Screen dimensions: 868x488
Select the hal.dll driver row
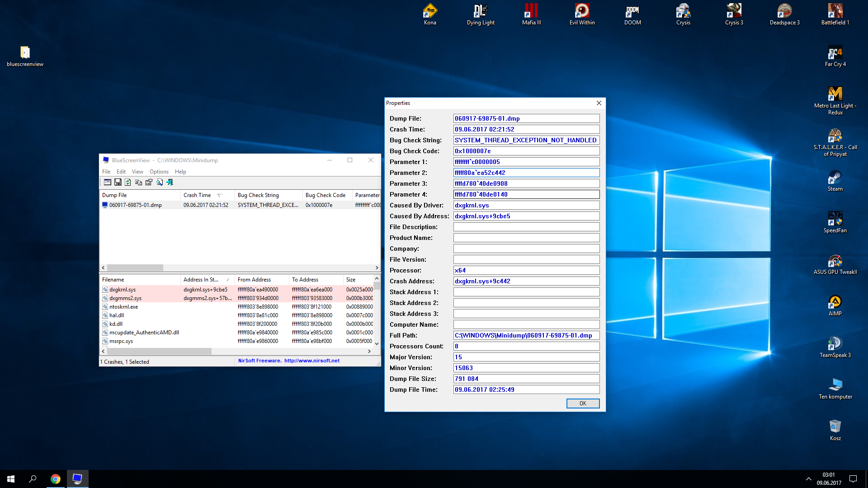[x=237, y=315]
